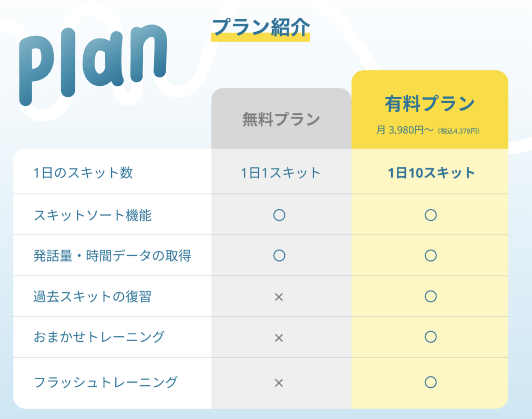Image resolution: width=532 pixels, height=419 pixels.
Task: Click the free plan × for 過去スキットの復習
Action: tap(279, 297)
